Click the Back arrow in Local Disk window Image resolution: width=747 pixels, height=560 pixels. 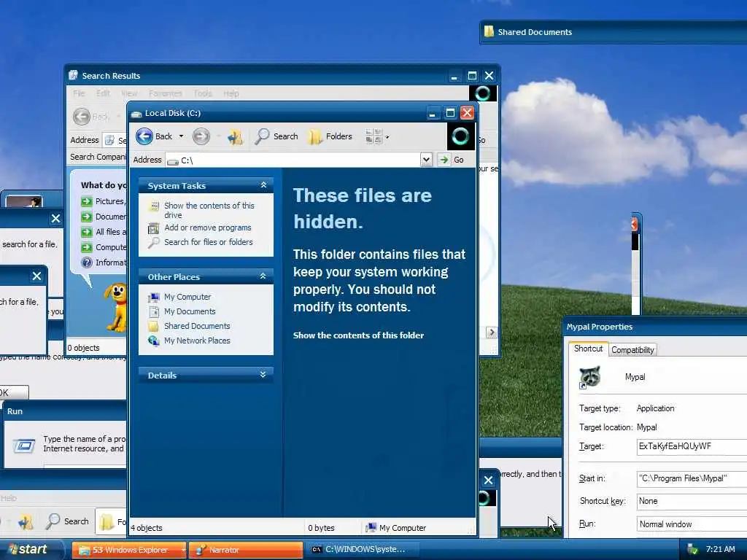pos(144,136)
